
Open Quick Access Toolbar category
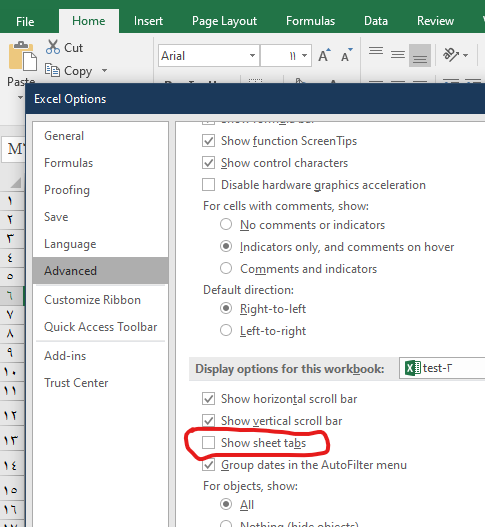coord(100,327)
